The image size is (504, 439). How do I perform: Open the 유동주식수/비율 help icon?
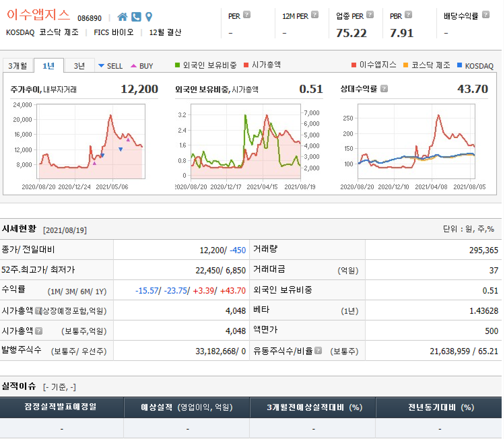[x=318, y=351]
